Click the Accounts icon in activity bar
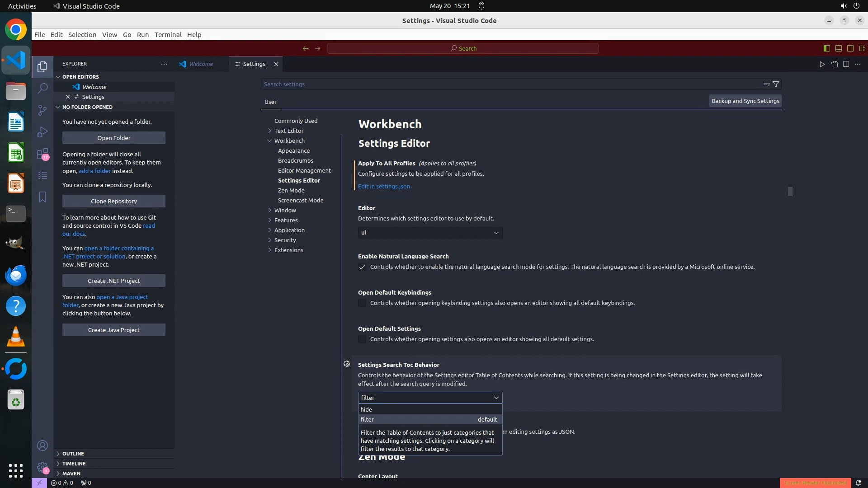Viewport: 868px width, 488px height. tap(42, 446)
